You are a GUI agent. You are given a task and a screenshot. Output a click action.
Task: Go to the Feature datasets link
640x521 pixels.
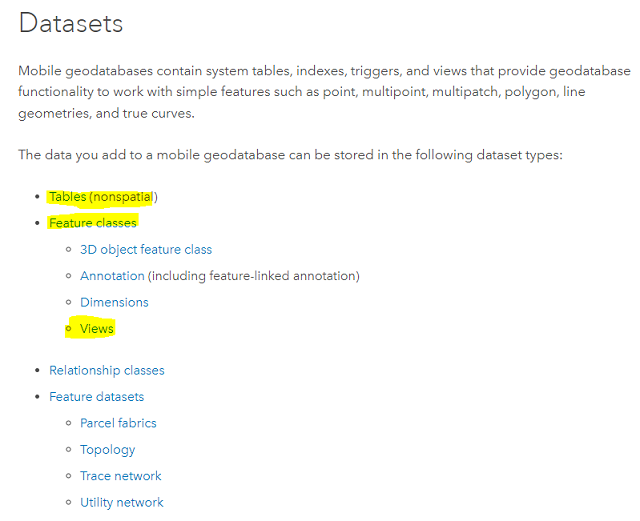(x=96, y=397)
